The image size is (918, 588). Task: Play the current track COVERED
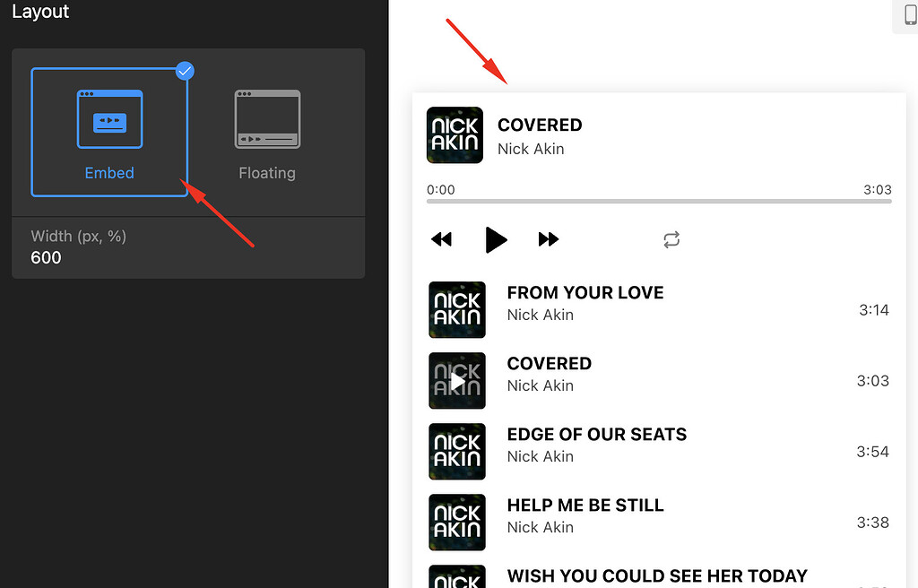496,239
